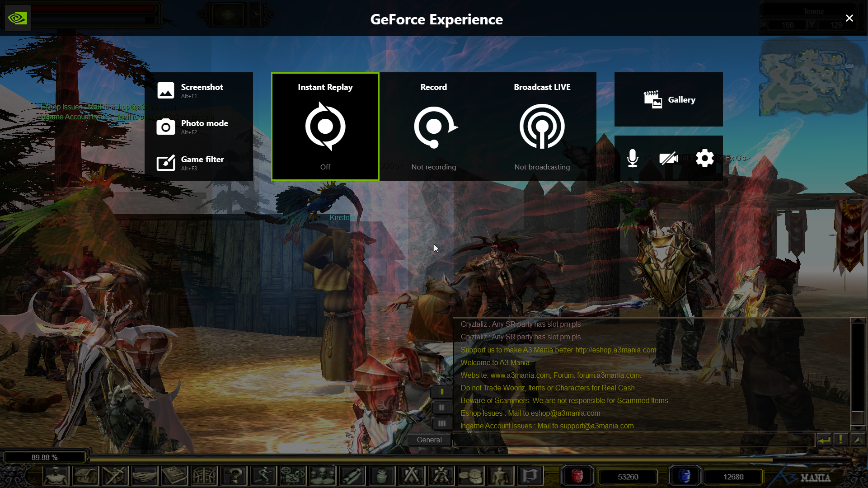This screenshot has width=868, height=488.
Task: Click the General chat channel button
Action: coord(429,440)
